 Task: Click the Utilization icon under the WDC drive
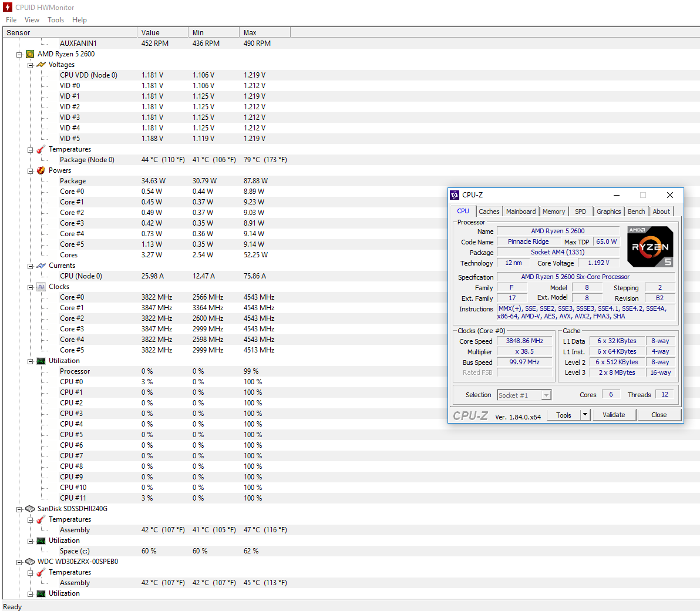(x=41, y=593)
